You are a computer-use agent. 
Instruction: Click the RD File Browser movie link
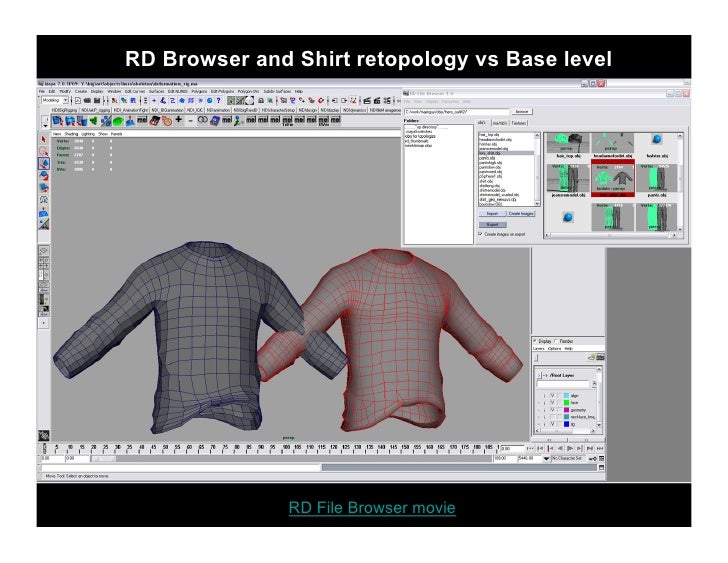(371, 509)
